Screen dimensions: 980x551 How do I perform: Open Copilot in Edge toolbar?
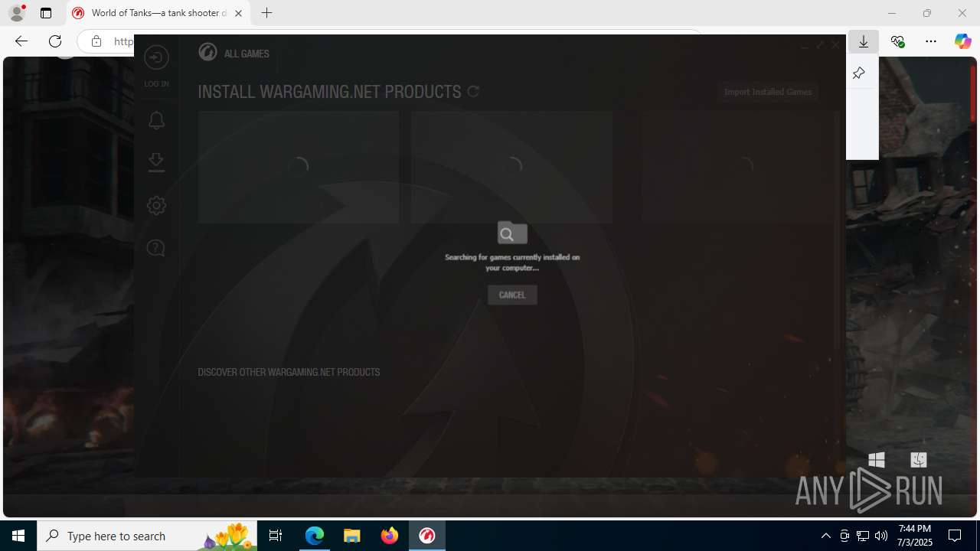pyautogui.click(x=962, y=41)
